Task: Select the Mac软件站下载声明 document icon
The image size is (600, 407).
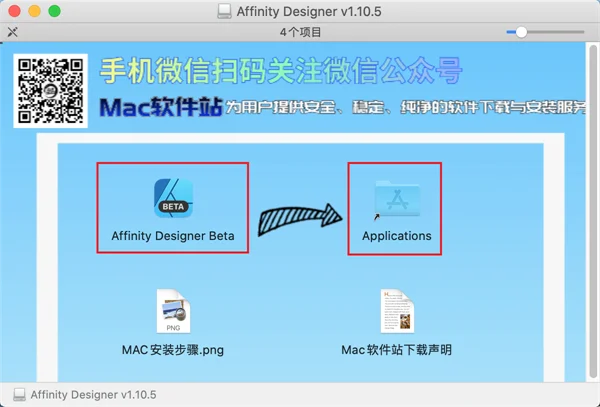Action: click(397, 311)
